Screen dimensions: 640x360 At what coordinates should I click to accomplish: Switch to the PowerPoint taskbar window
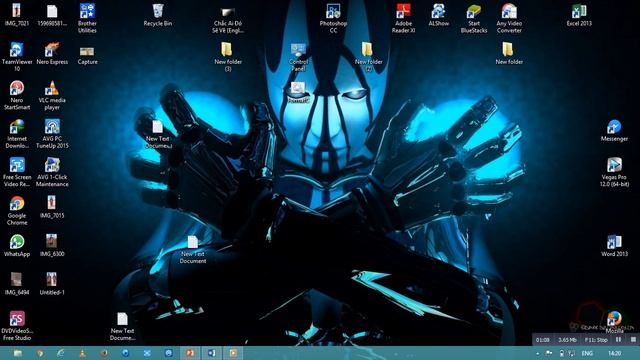(190, 353)
